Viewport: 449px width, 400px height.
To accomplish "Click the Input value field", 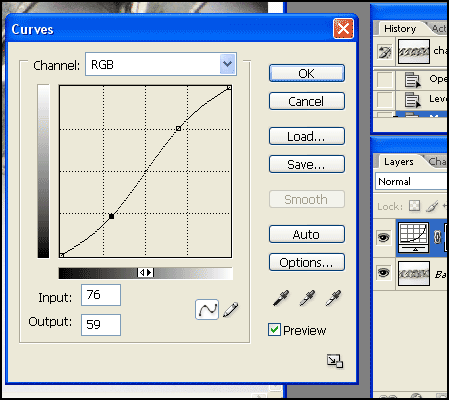I will [101, 295].
